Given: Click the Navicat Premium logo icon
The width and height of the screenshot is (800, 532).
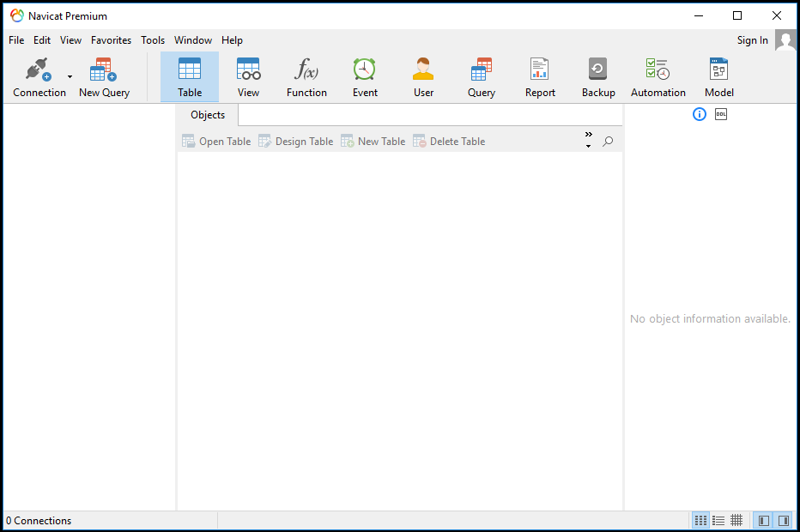Looking at the screenshot, I should tap(17, 15).
